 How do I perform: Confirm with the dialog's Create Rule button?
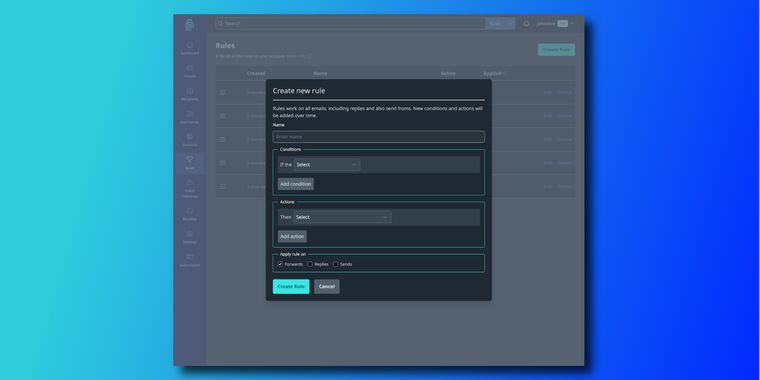pyautogui.click(x=291, y=286)
